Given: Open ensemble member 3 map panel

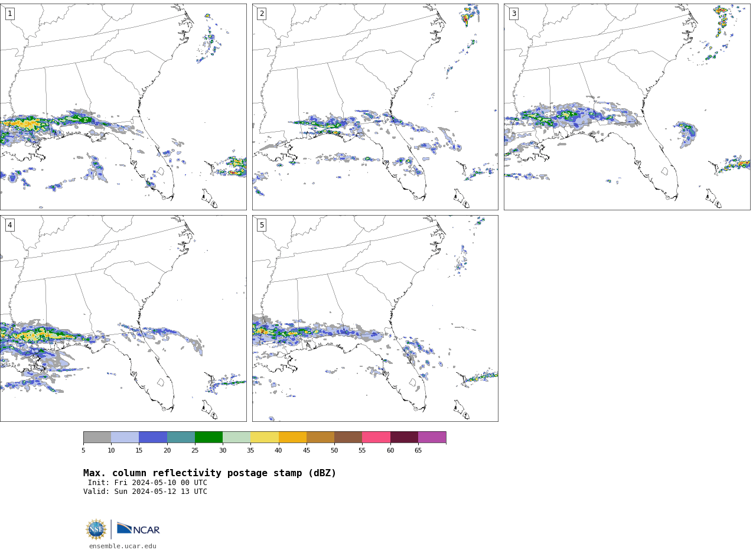Looking at the screenshot, I should 627,107.
